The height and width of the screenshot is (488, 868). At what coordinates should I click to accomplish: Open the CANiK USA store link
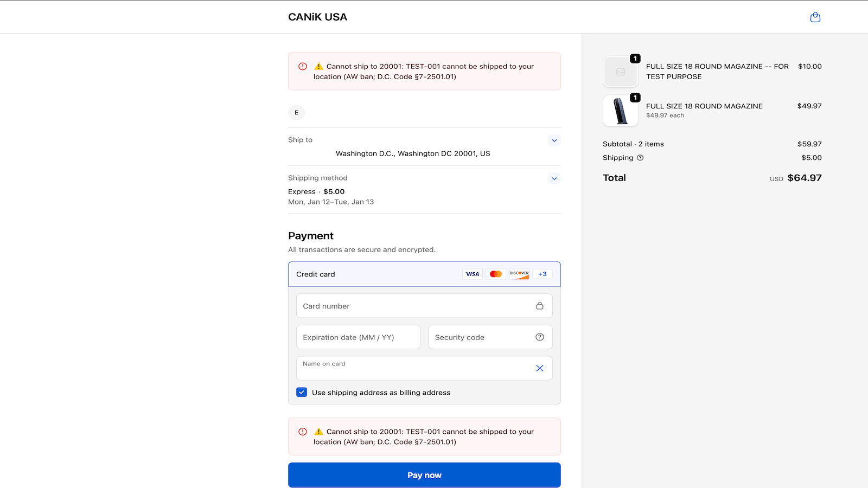(x=317, y=17)
